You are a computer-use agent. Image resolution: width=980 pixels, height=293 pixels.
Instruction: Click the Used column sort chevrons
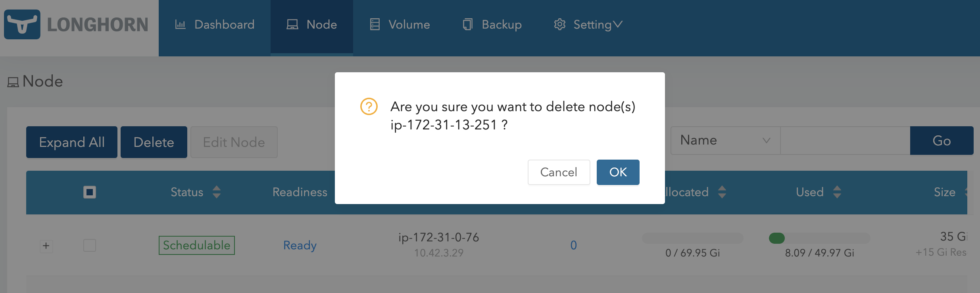(x=837, y=192)
